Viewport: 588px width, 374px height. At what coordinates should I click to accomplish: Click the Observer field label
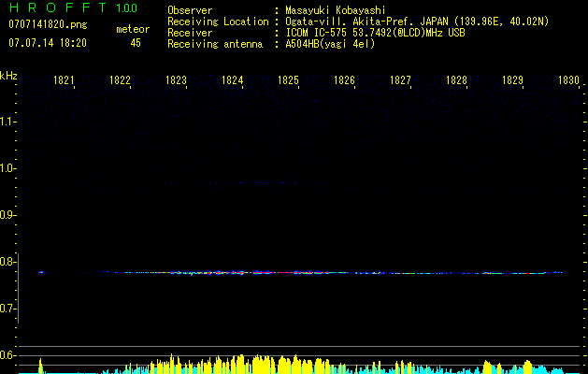click(x=190, y=10)
